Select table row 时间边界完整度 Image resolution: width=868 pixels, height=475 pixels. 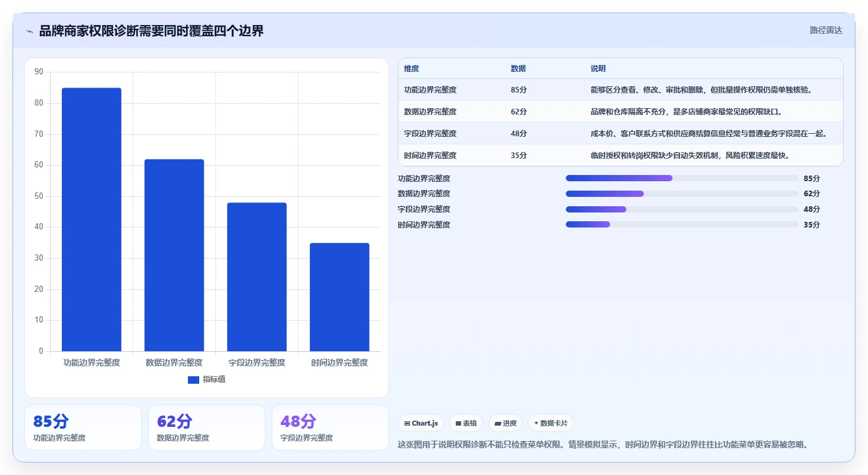[620, 156]
